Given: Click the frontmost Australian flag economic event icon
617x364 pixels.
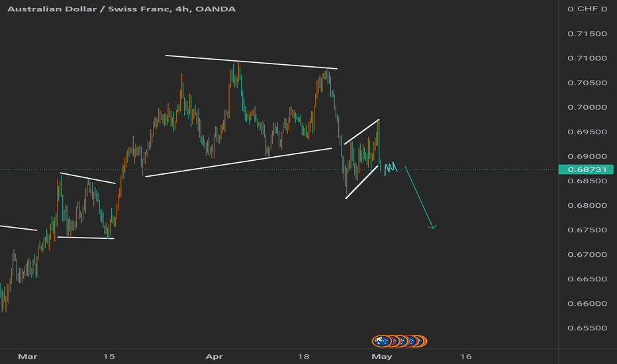Looking at the screenshot, I should coord(381,341).
